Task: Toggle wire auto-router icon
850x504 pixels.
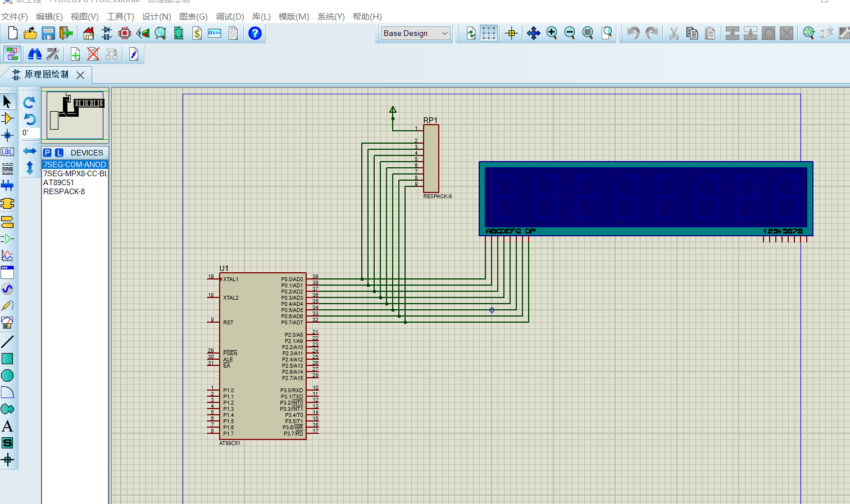Action: pos(12,54)
